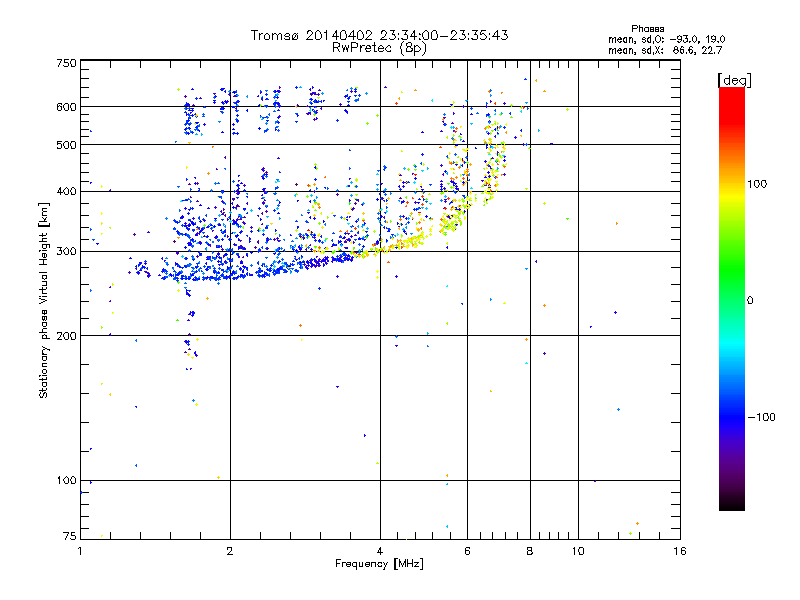This screenshot has height=600, width=800.
Task: Click the 'Phases' header text
Action: tap(647, 29)
